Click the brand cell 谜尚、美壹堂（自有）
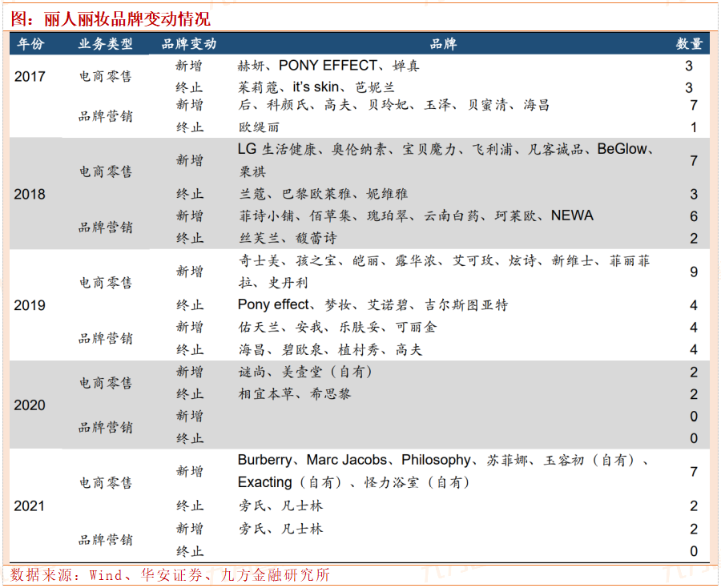 click(x=305, y=372)
